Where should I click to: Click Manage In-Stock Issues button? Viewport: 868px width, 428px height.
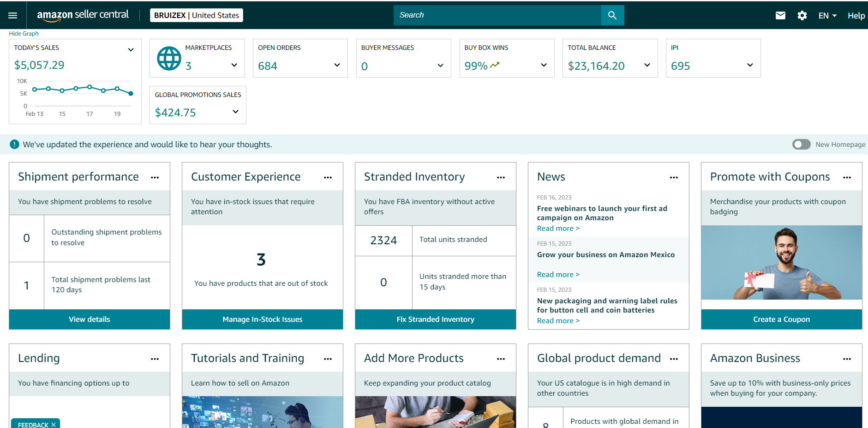pos(263,319)
